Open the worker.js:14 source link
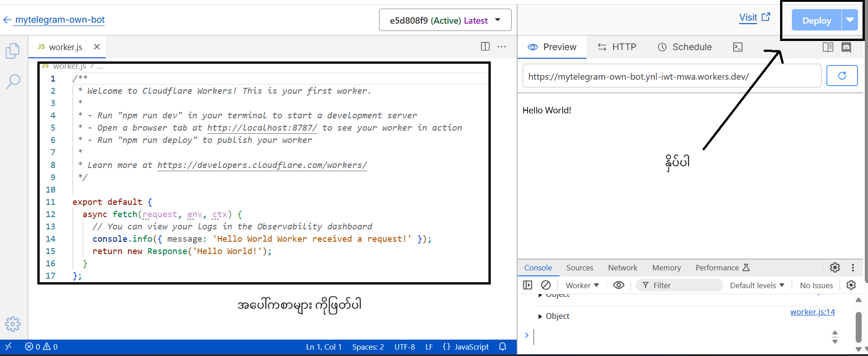The width and height of the screenshot is (868, 356). tap(812, 312)
